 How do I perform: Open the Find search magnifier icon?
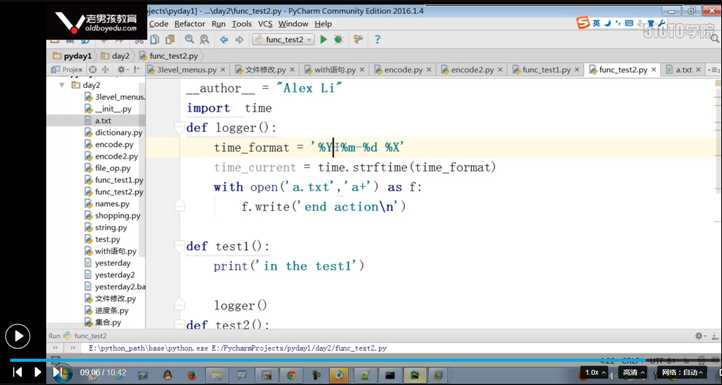[x=189, y=40]
